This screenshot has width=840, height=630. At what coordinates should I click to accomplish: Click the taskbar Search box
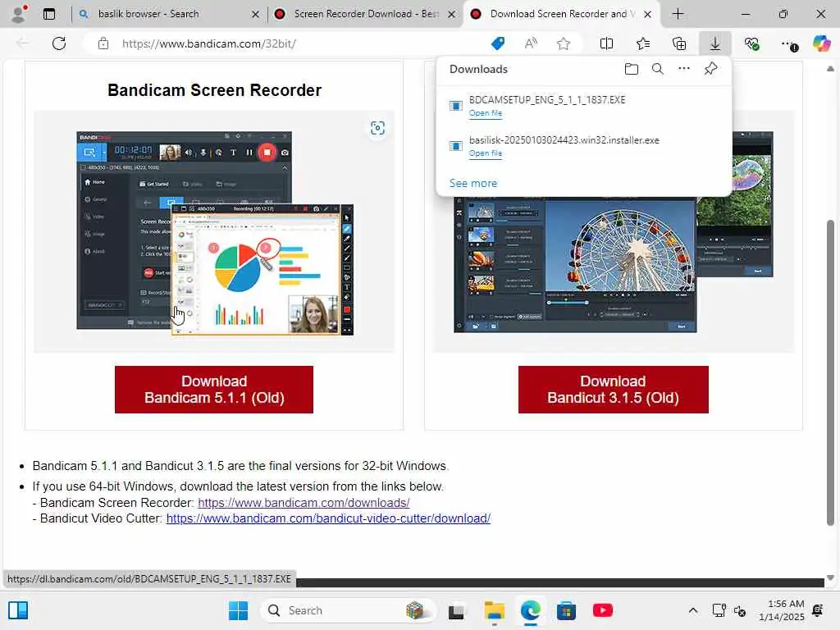[347, 610]
